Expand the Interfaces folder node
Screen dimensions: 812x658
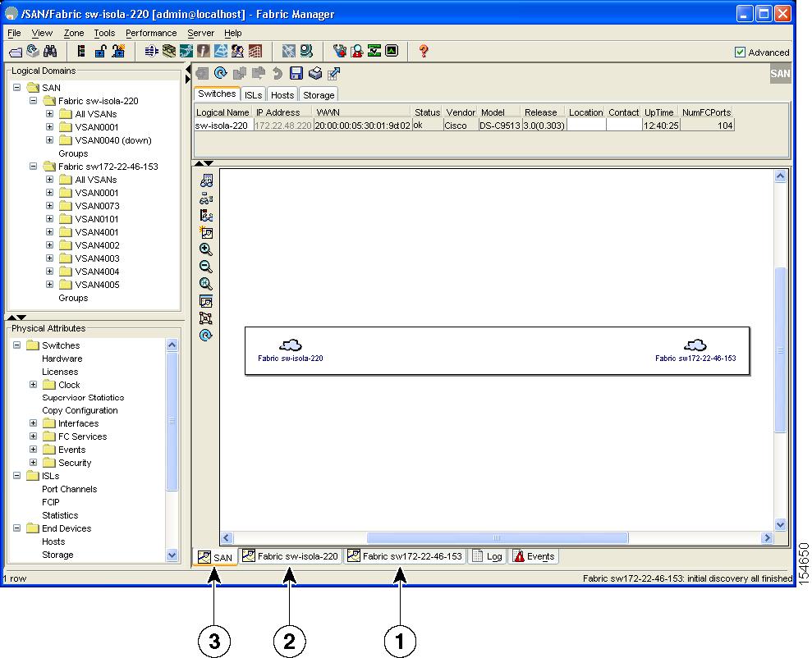[33, 423]
